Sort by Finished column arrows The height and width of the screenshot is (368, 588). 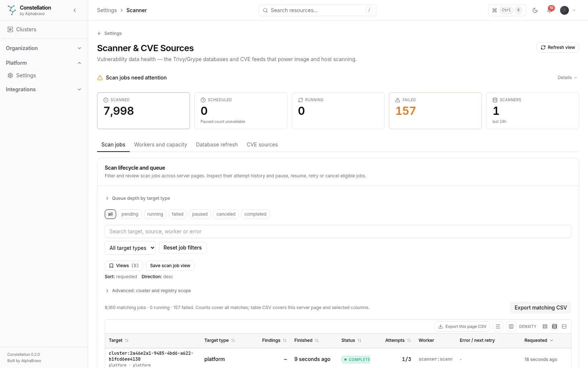pyautogui.click(x=317, y=340)
